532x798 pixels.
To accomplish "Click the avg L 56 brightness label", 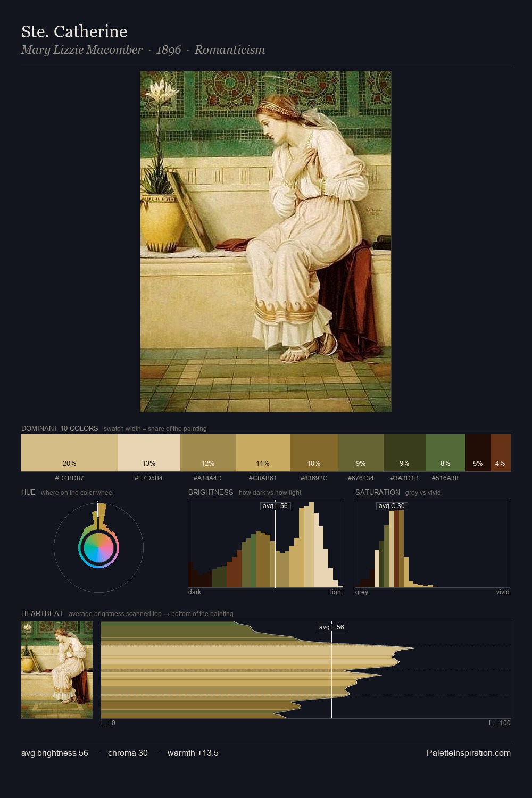I will click(275, 506).
